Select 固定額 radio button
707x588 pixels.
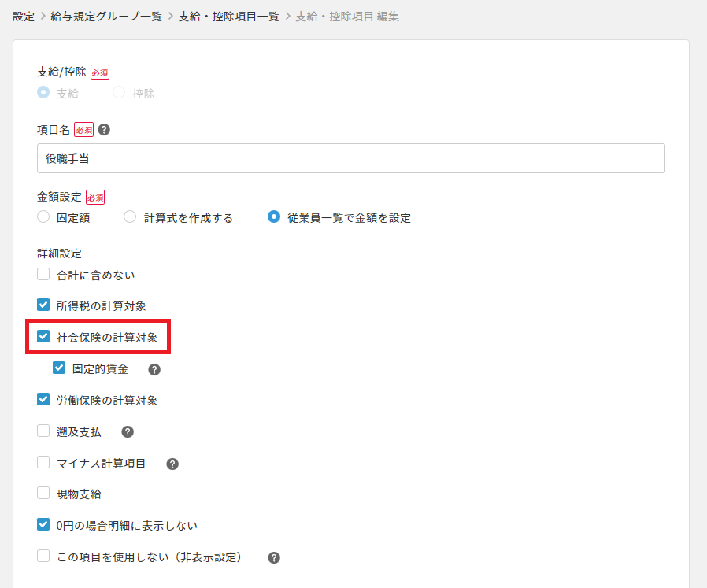tap(44, 217)
